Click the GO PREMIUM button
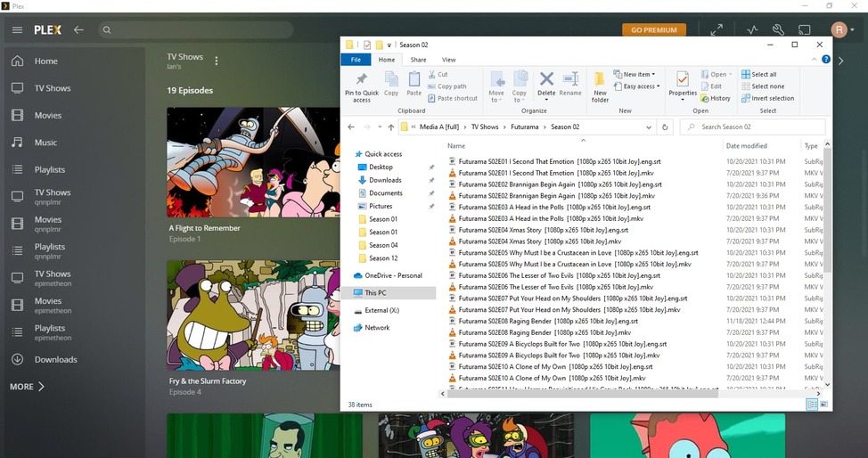 (x=654, y=30)
